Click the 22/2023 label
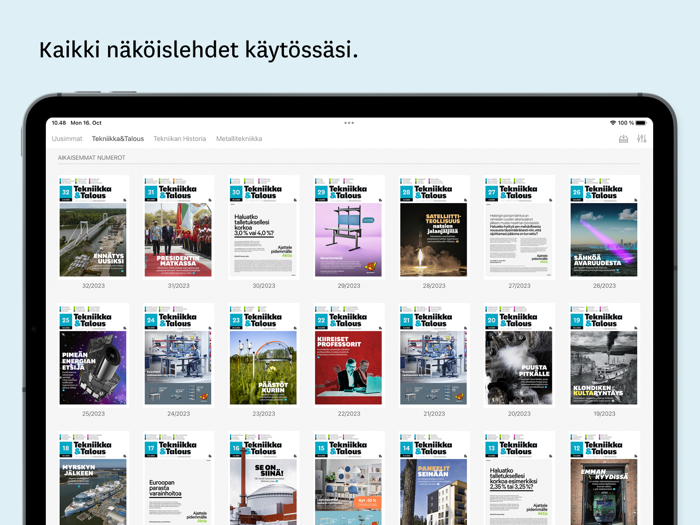The width and height of the screenshot is (700, 525). 349,414
